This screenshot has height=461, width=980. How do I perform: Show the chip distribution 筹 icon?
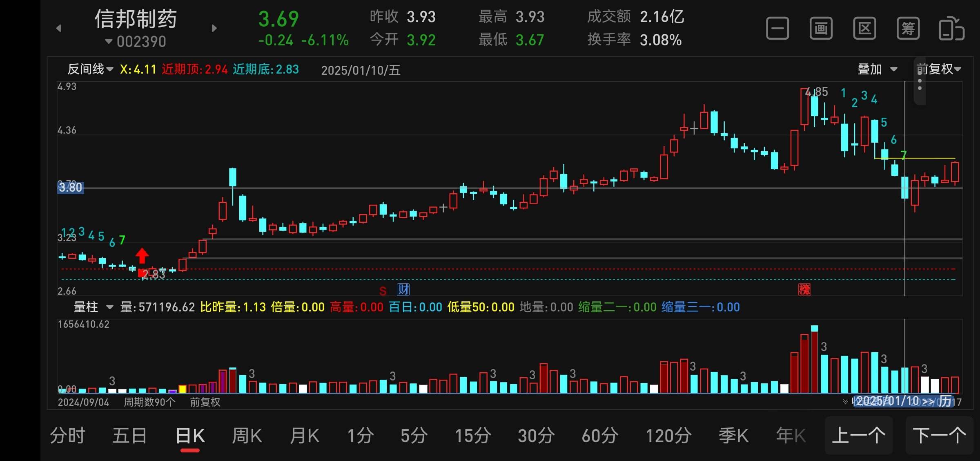click(x=908, y=29)
